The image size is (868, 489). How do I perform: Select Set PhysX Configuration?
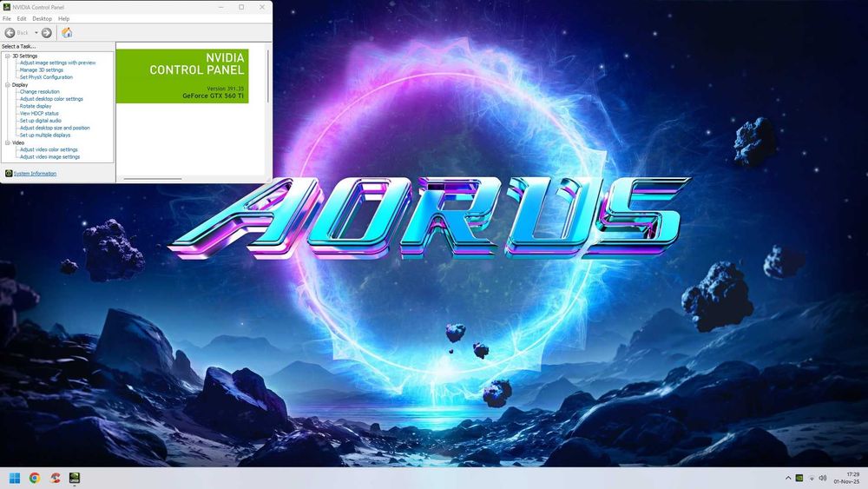(46, 77)
